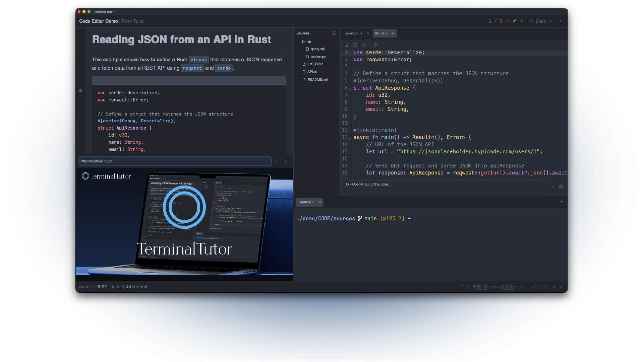This screenshot has width=644, height=362.
Task: Click the 'level Advanced' status entry
Action: (x=129, y=287)
